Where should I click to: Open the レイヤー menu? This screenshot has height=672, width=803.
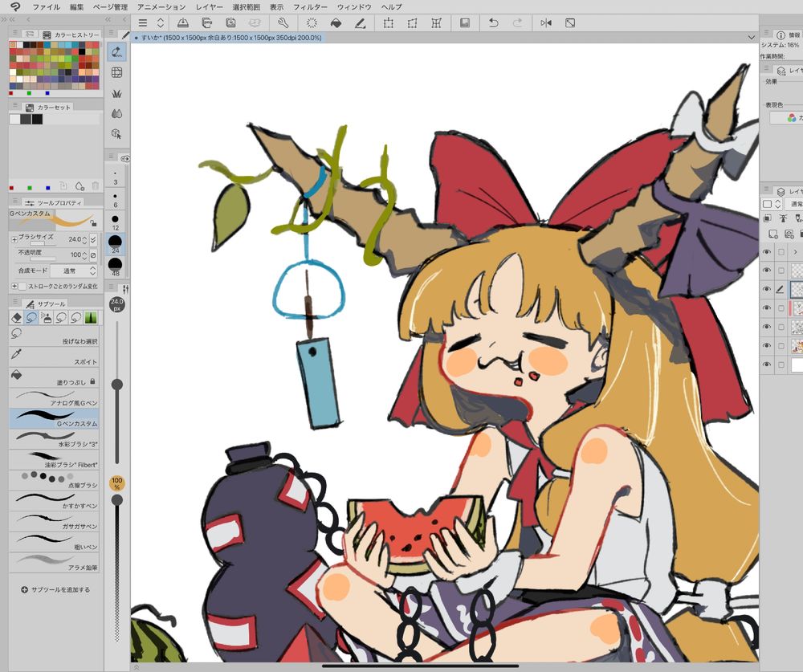(x=209, y=7)
